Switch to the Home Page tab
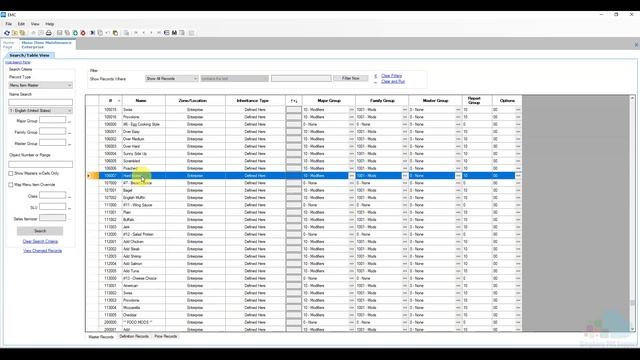Viewport: 640px width, 360px height. (9, 44)
